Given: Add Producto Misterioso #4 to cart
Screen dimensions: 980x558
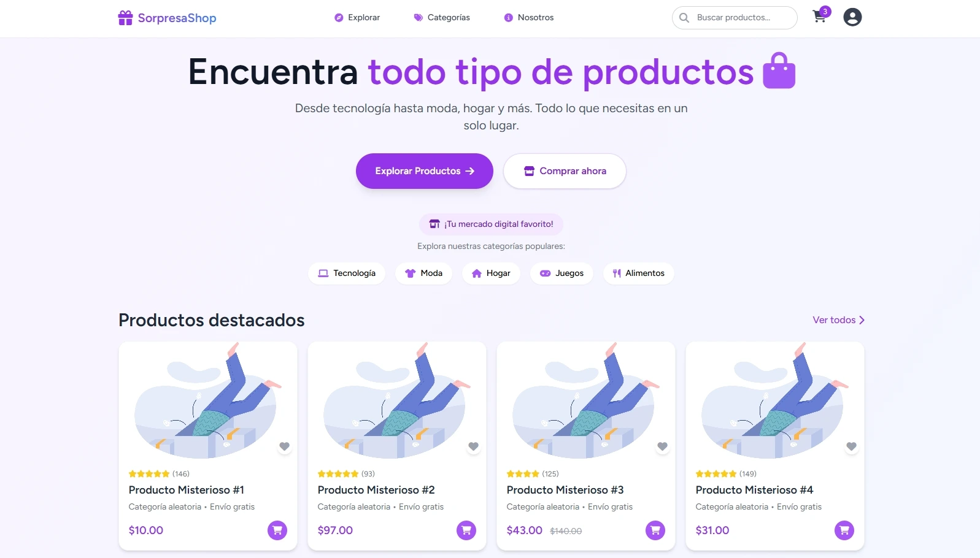Looking at the screenshot, I should pos(844,530).
